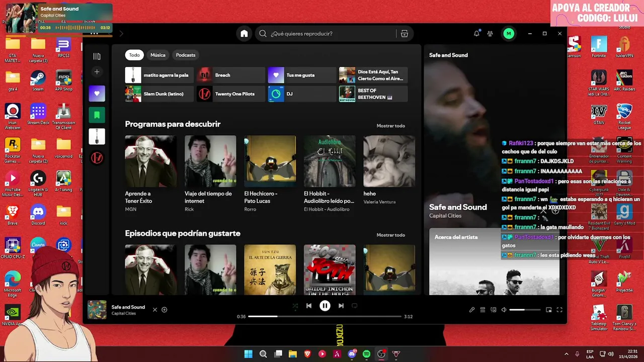644x362 pixels.
Task: Open Brave browser from the taskbar
Action: pyautogui.click(x=307, y=354)
